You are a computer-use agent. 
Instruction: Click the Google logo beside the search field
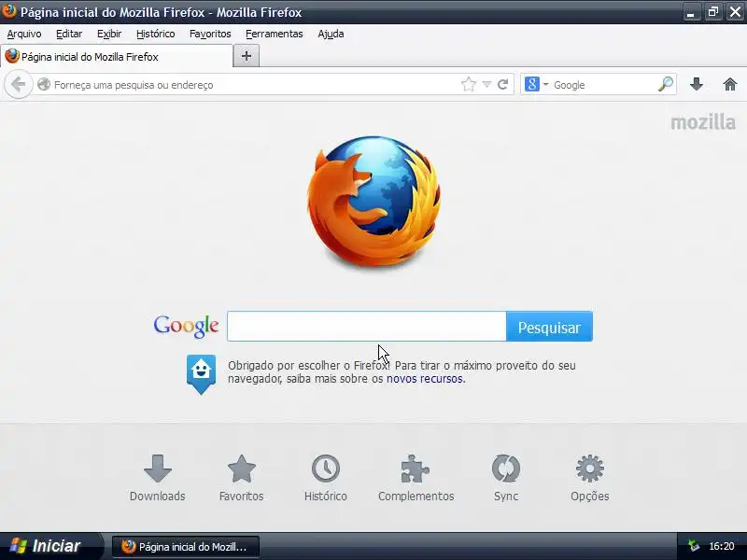[x=186, y=326]
